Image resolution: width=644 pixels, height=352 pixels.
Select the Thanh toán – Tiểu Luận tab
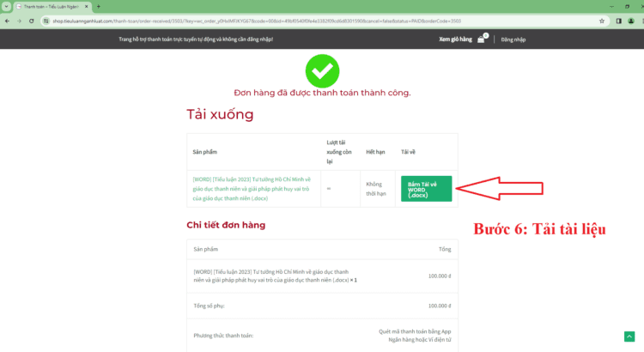52,7
